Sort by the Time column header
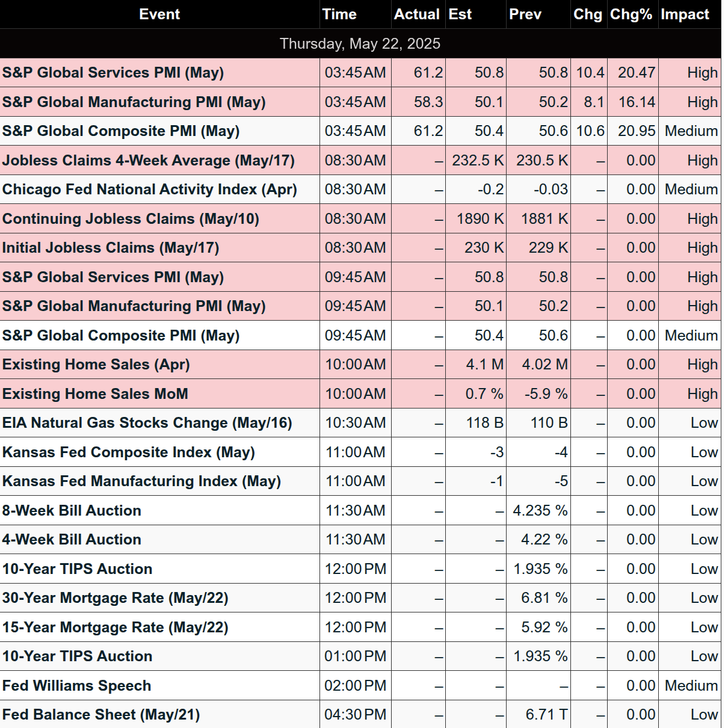The image size is (725, 728). [339, 14]
